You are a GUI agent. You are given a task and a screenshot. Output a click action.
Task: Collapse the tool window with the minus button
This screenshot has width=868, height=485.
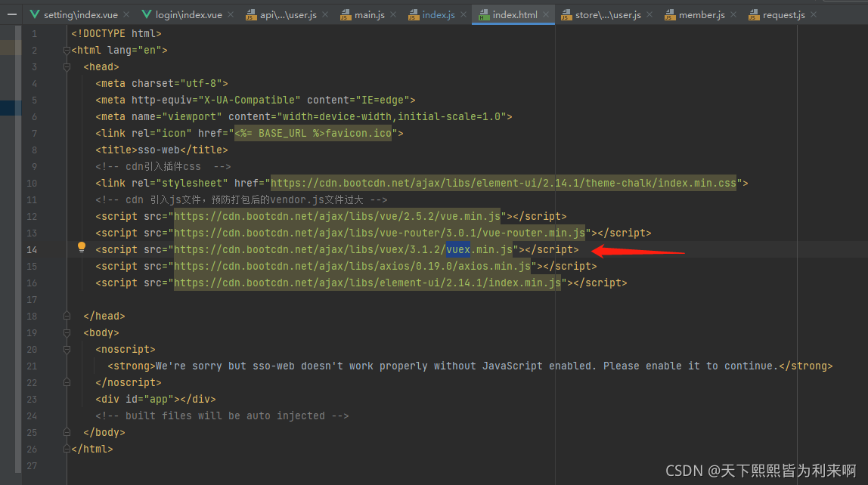tap(11, 15)
